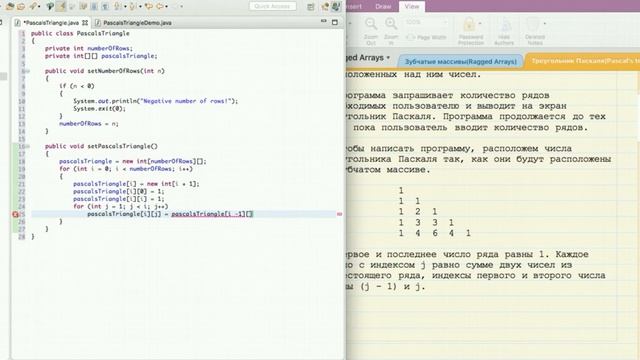This screenshot has height=360, width=640.
Task: Click the New Java Package icon in Eclipse toolbar
Action: pyautogui.click(x=9, y=6)
